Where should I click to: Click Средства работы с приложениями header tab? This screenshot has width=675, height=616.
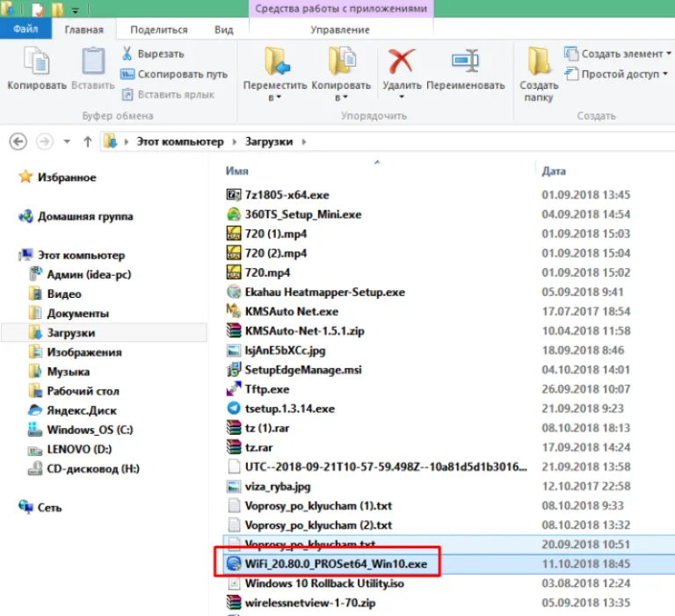pyautogui.click(x=341, y=9)
